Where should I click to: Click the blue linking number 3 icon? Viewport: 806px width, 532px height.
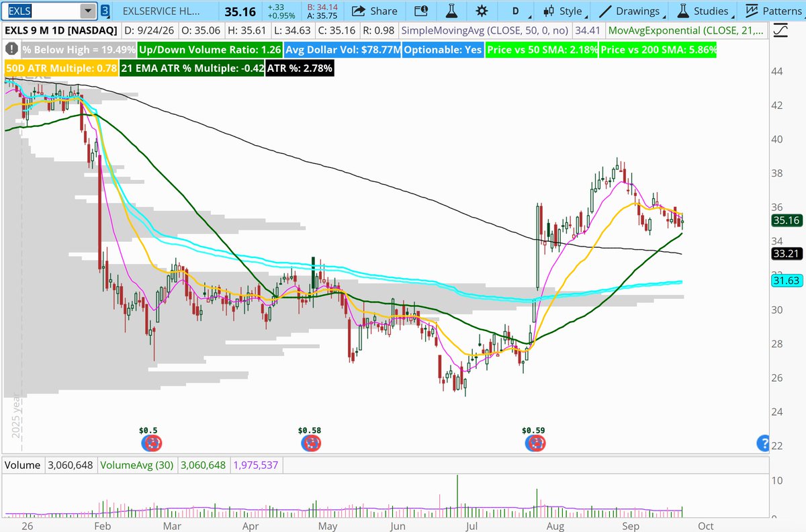click(105, 11)
